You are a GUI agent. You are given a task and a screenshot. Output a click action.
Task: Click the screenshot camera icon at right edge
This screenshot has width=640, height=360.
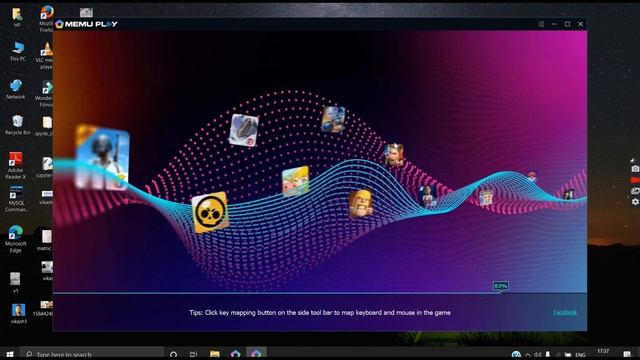(x=635, y=169)
